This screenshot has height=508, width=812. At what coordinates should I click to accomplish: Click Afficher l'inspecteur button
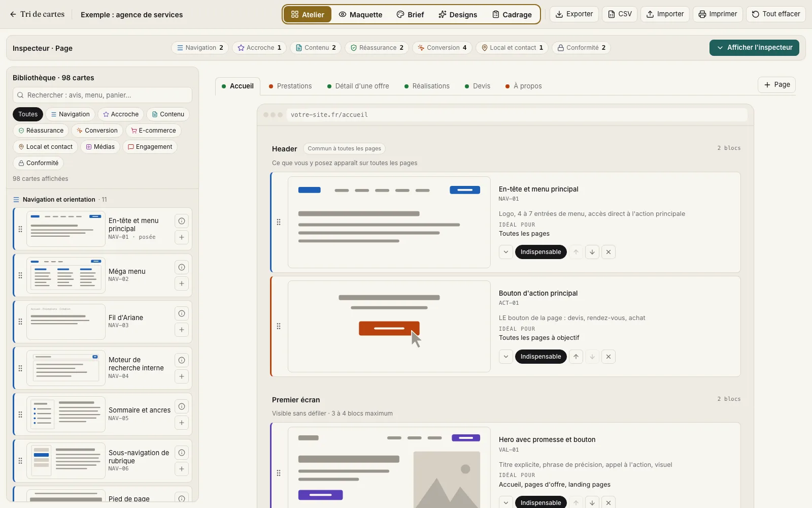[x=754, y=48]
